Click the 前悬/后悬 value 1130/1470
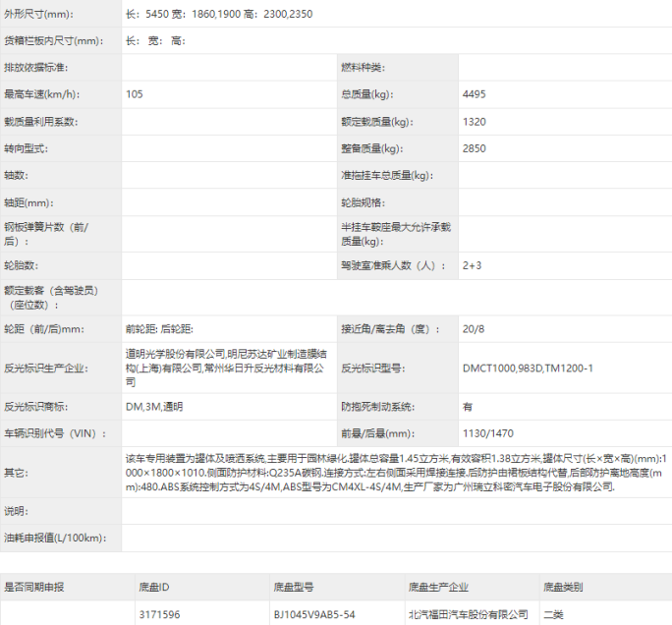Screen dimensions: 672x625 pos(488,433)
